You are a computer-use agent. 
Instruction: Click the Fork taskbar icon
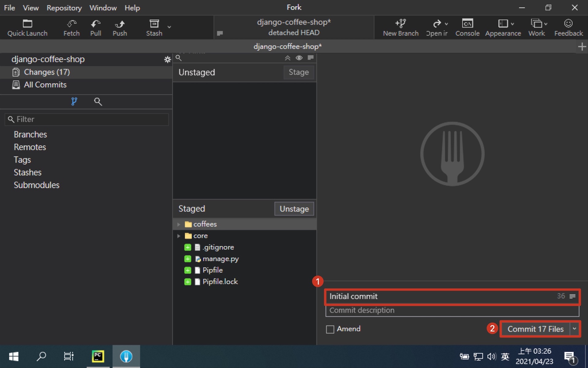click(x=126, y=356)
